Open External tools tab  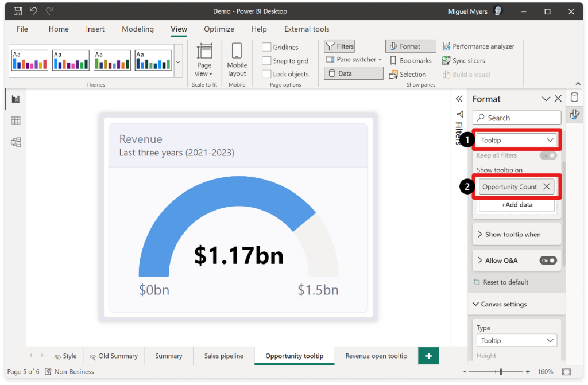tap(307, 29)
